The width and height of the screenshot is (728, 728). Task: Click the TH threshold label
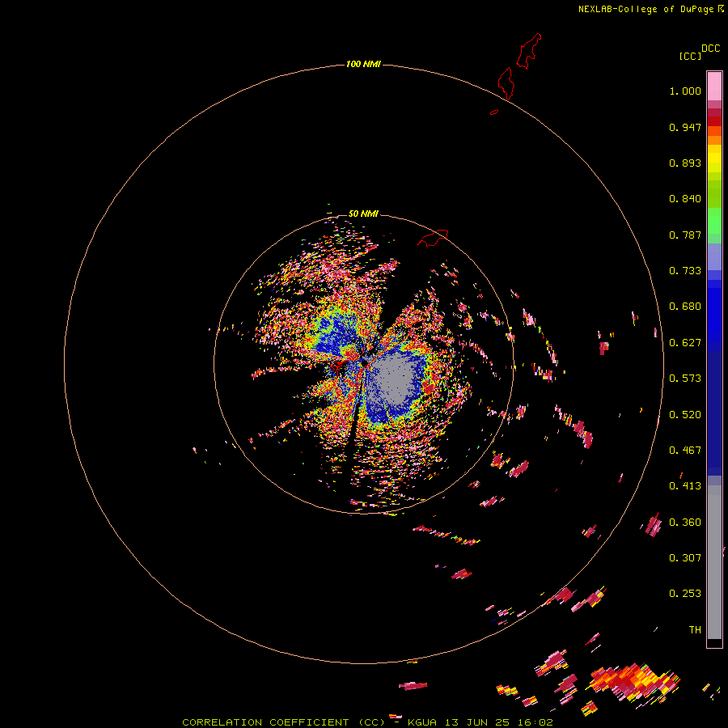tap(695, 630)
